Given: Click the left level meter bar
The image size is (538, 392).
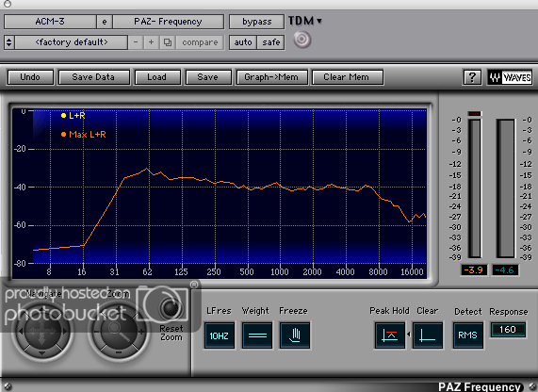Looking at the screenshot, I should click(475, 188).
